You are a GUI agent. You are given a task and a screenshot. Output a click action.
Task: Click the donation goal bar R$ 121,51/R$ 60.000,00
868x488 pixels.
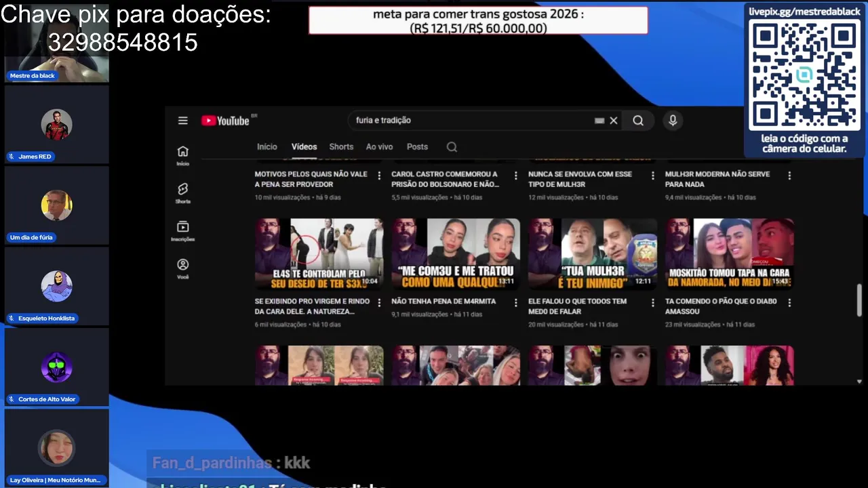[478, 21]
